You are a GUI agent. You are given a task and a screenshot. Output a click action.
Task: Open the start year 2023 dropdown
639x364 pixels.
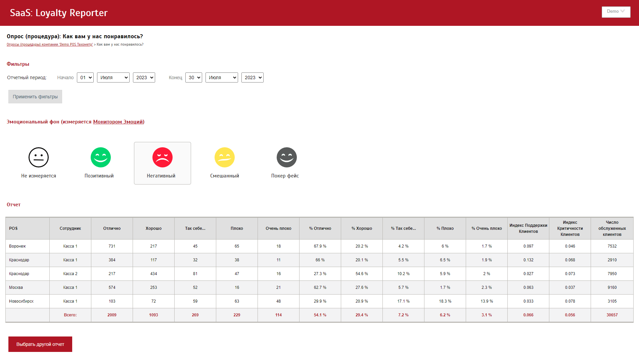coord(144,77)
